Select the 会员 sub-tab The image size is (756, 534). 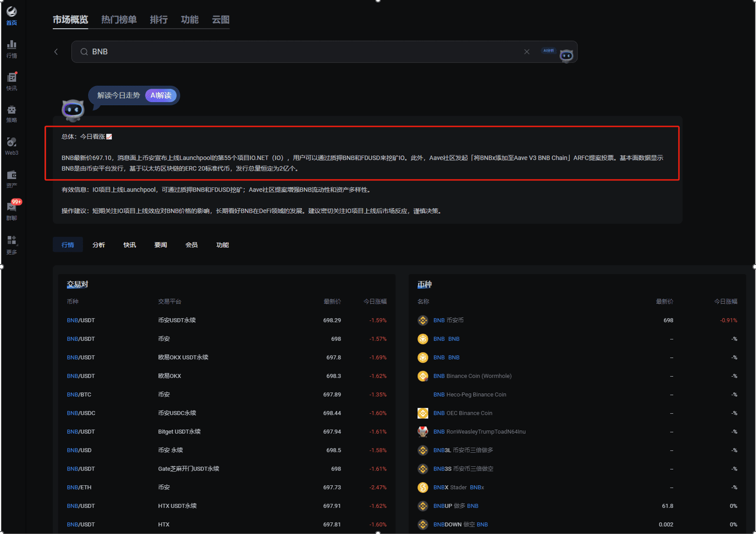click(x=192, y=245)
